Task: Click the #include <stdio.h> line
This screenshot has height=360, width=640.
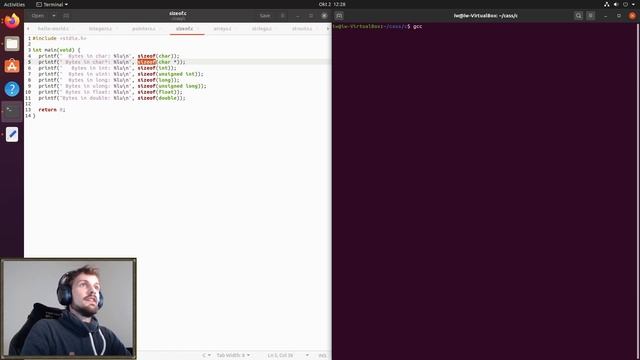Action: [x=60, y=38]
